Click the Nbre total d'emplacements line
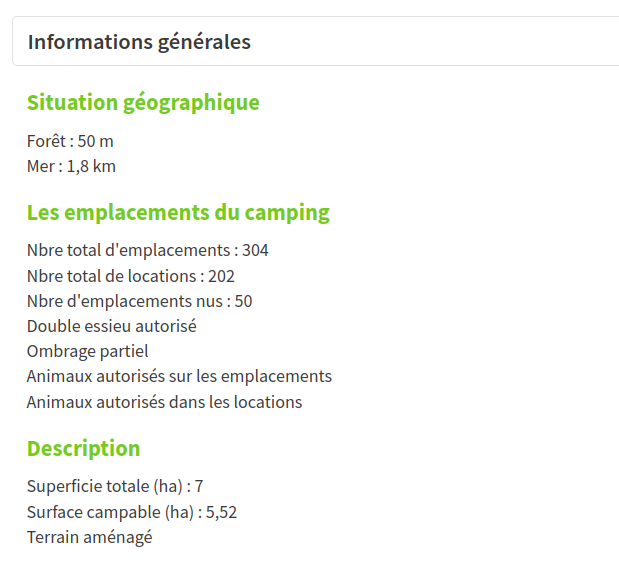Viewport: 619px width, 570px height. [147, 250]
